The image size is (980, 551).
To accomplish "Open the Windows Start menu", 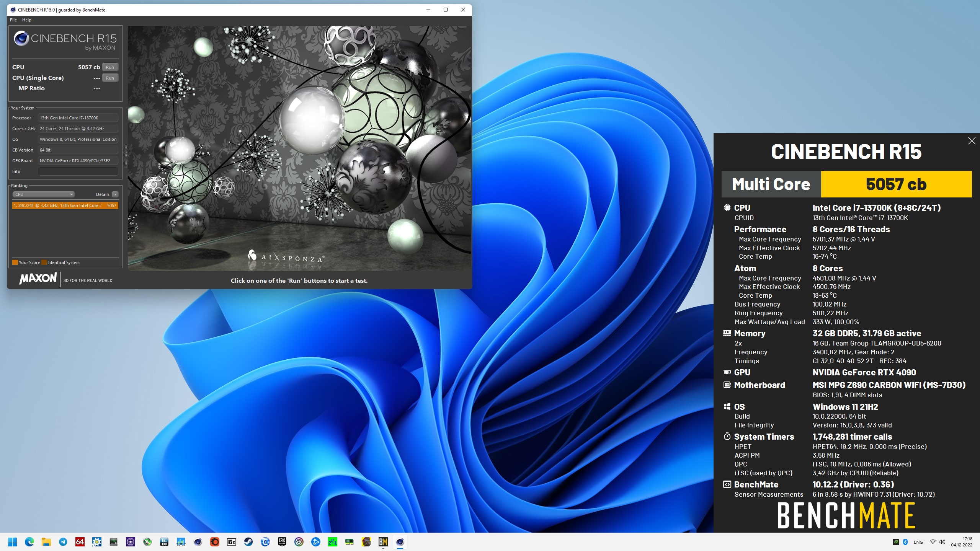I will click(13, 542).
